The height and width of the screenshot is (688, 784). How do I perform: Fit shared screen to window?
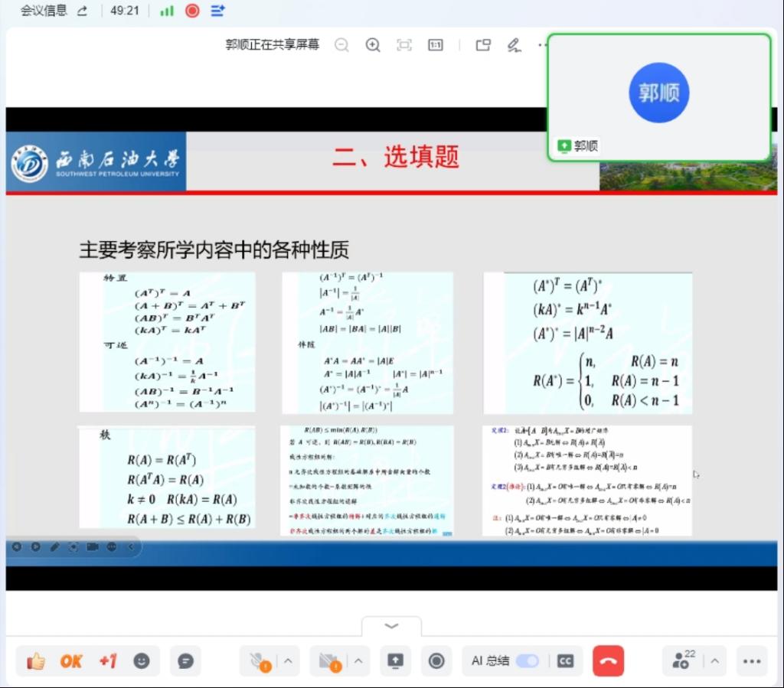click(x=404, y=45)
